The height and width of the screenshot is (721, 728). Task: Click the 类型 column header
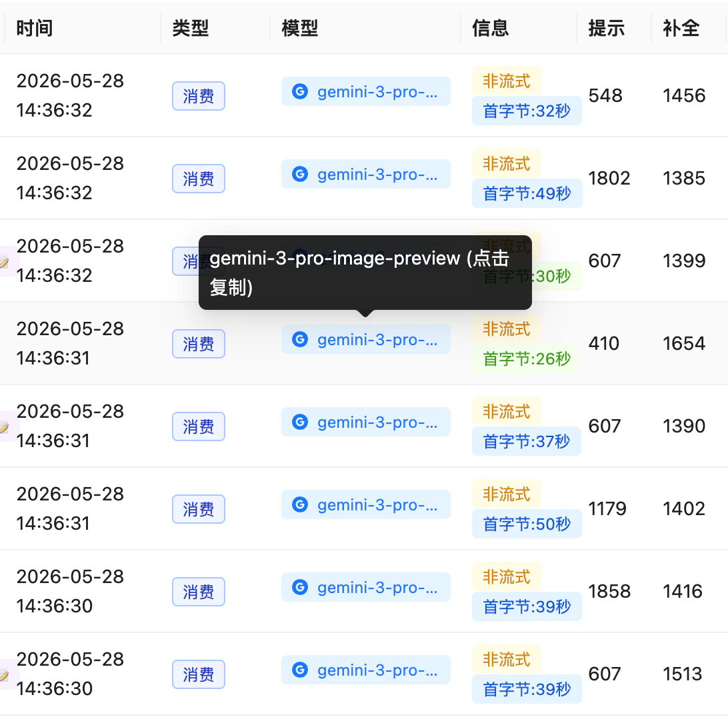pos(191,28)
